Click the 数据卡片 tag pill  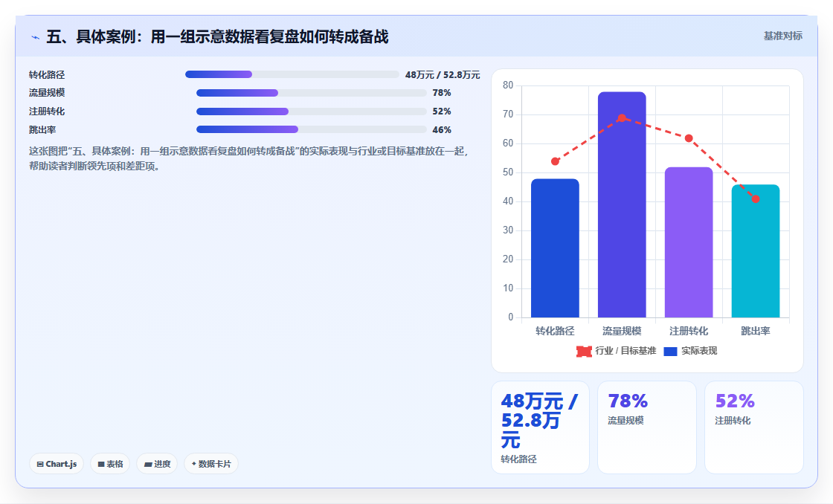pyautogui.click(x=211, y=464)
